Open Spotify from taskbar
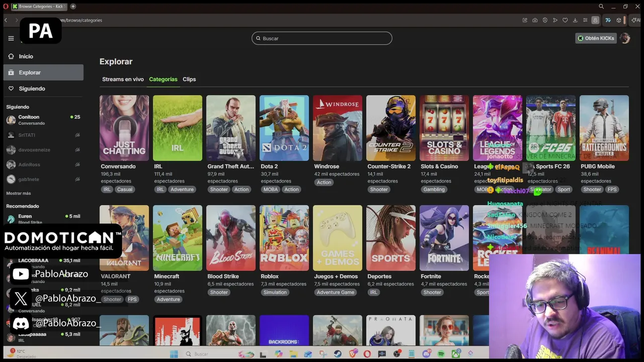Screen dimensions: 644x362 coord(441,354)
